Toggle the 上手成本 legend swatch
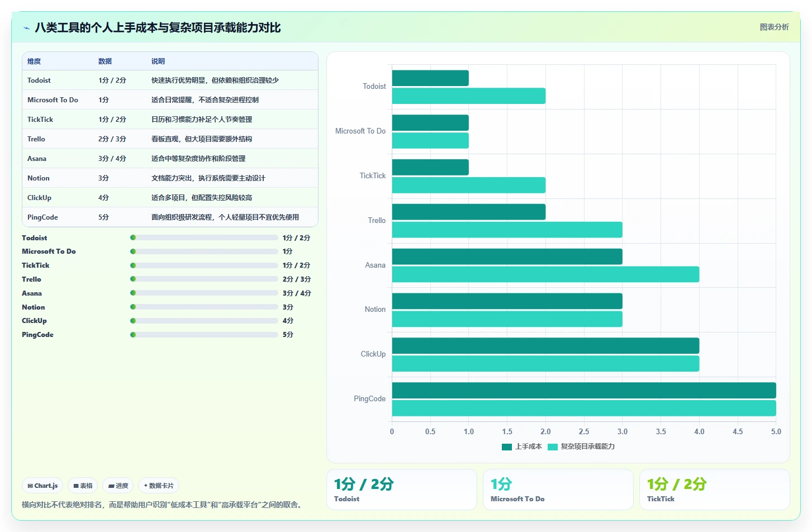Viewport: 812px width, 532px height. 507,446
